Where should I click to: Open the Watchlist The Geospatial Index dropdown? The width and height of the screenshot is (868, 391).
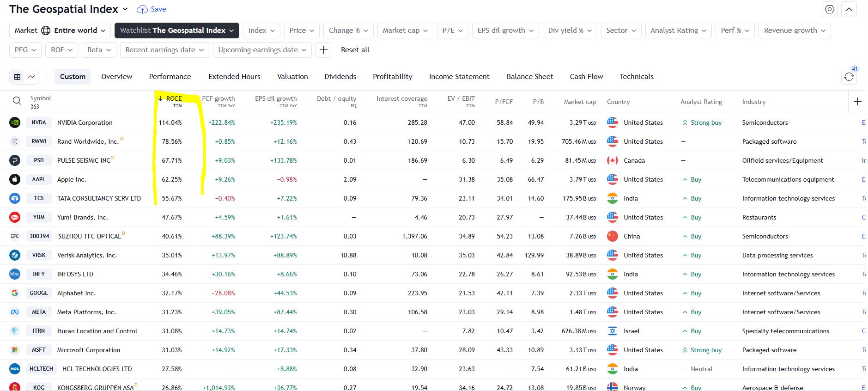tap(177, 31)
